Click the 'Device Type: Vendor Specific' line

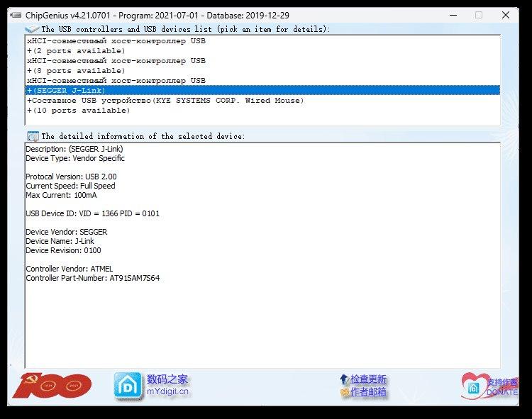pyautogui.click(x=75, y=158)
